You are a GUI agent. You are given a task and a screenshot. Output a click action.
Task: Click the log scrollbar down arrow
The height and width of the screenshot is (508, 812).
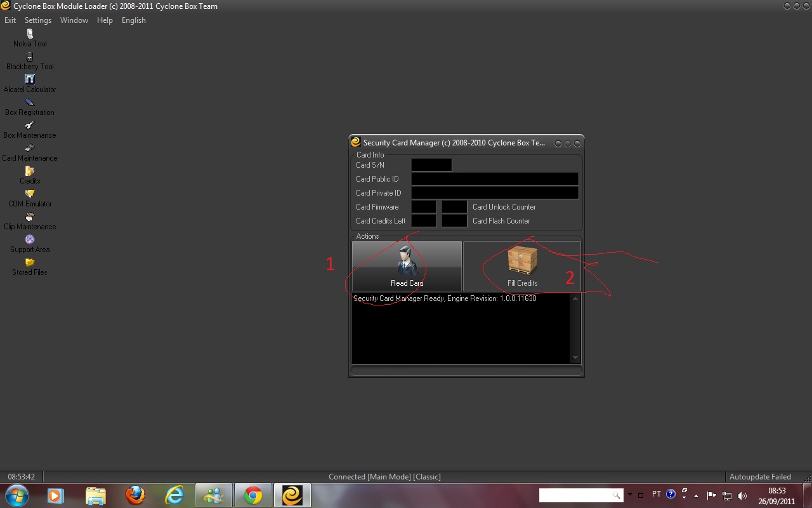(x=575, y=358)
